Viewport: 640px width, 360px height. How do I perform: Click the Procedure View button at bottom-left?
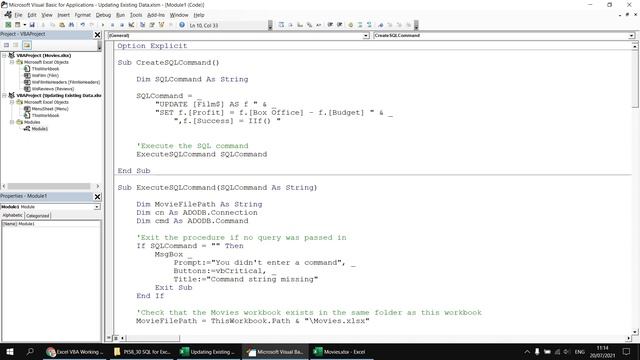point(109,338)
